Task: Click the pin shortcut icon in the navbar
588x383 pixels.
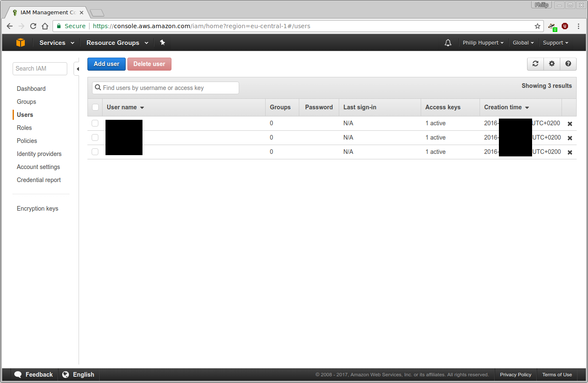Action: pos(162,42)
